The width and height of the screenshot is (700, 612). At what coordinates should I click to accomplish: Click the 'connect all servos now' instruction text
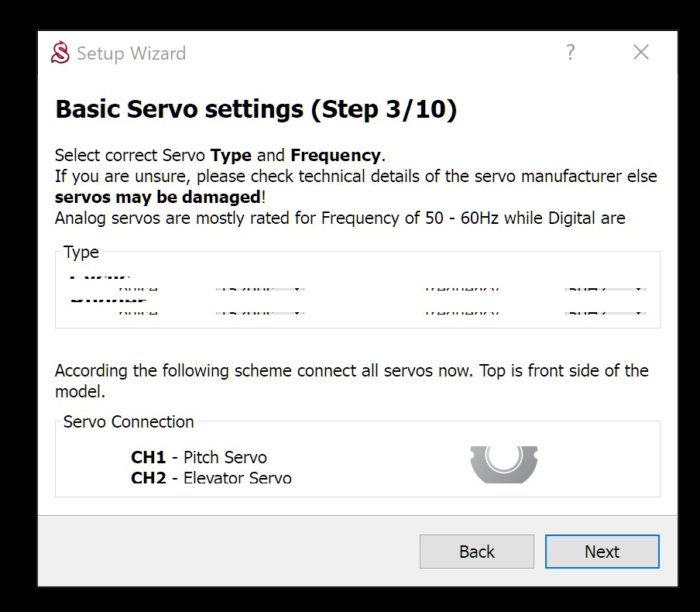tap(351, 371)
